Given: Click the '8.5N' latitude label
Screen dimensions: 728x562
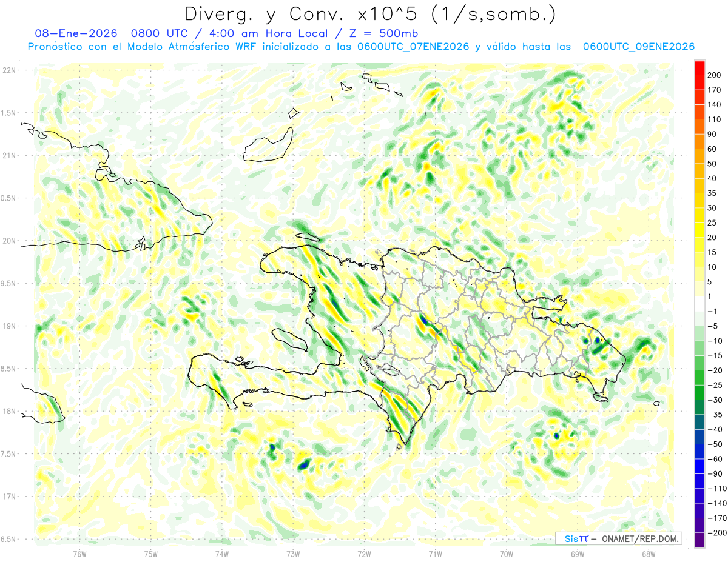Looking at the screenshot, I should coord(9,369).
